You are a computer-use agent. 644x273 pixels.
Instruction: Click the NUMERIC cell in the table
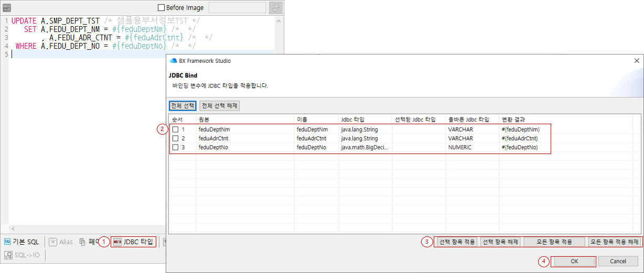[472, 148]
